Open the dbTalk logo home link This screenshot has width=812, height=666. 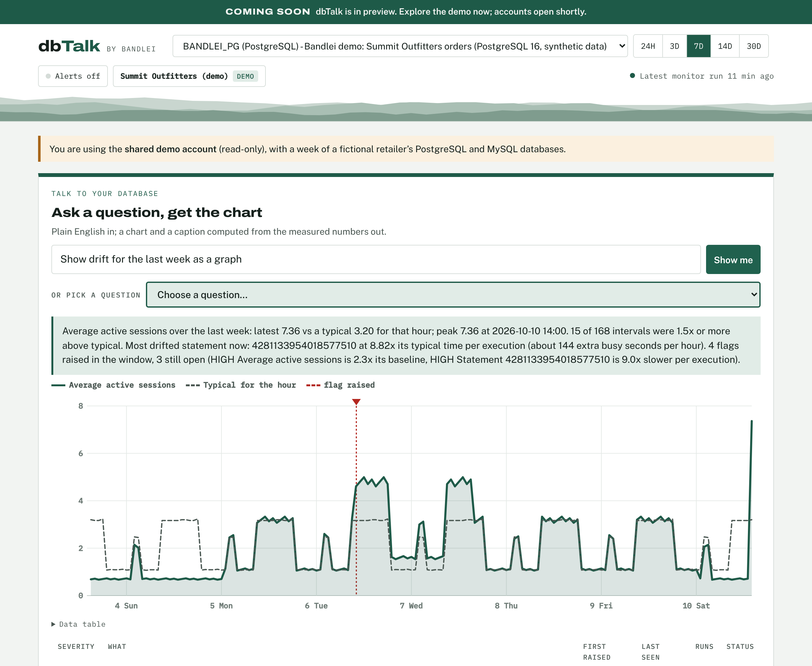coord(69,46)
